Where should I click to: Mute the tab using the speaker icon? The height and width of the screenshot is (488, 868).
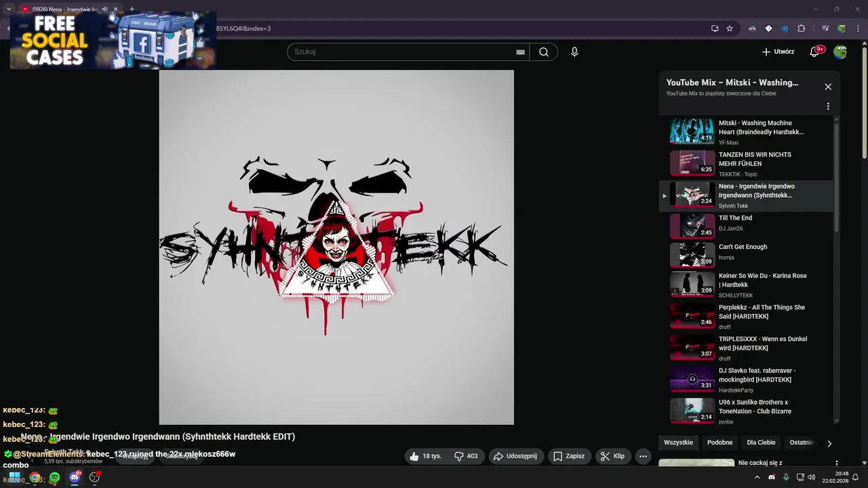pyautogui.click(x=104, y=9)
